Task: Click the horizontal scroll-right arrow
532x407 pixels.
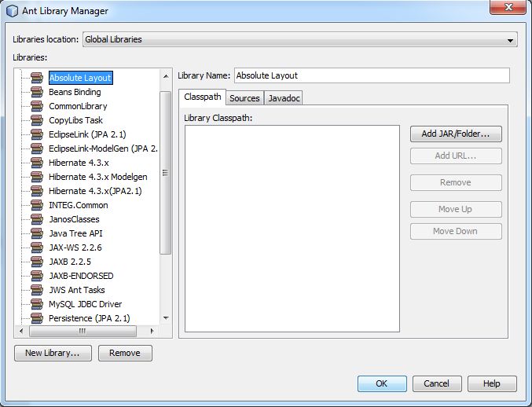Action: click(152, 331)
